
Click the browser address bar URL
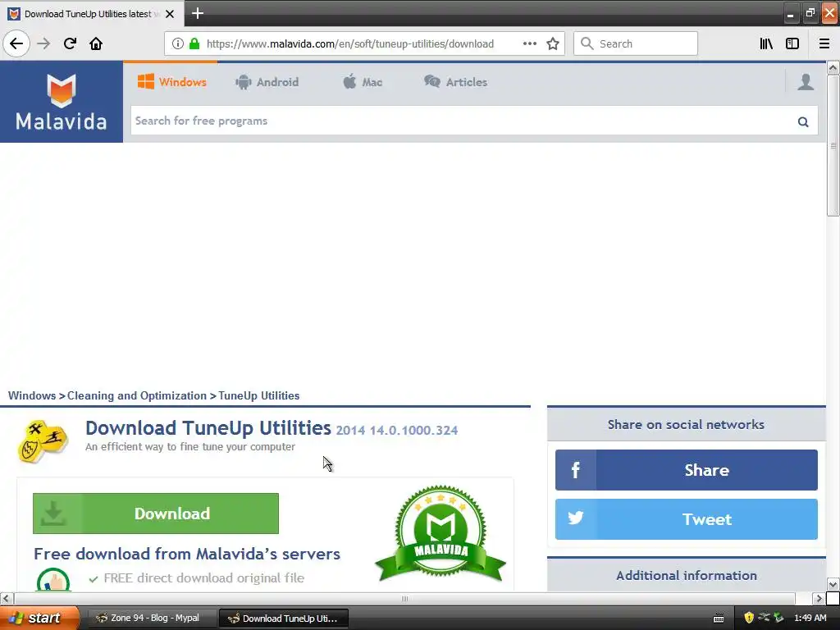349,44
